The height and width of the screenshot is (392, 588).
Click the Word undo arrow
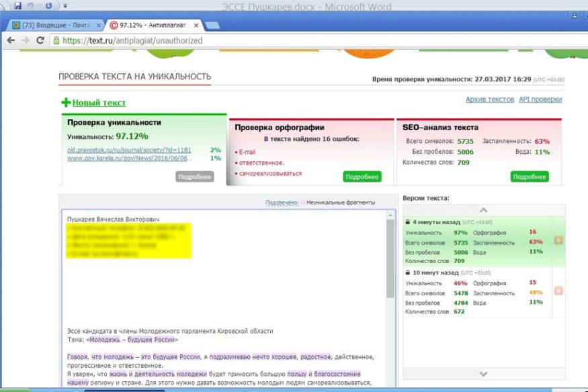[32, 5]
